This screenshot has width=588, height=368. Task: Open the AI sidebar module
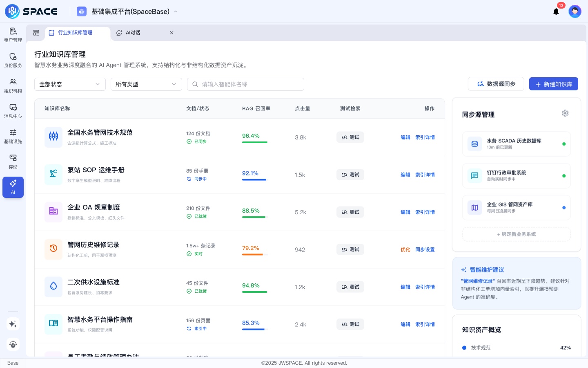[13, 187]
